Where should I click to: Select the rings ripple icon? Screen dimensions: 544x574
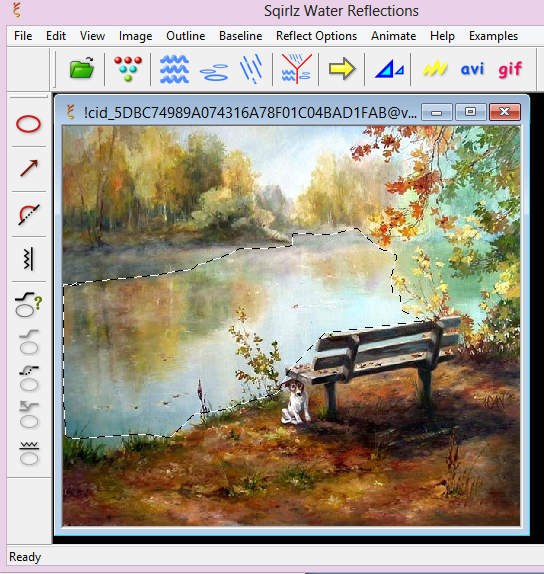click(x=214, y=72)
